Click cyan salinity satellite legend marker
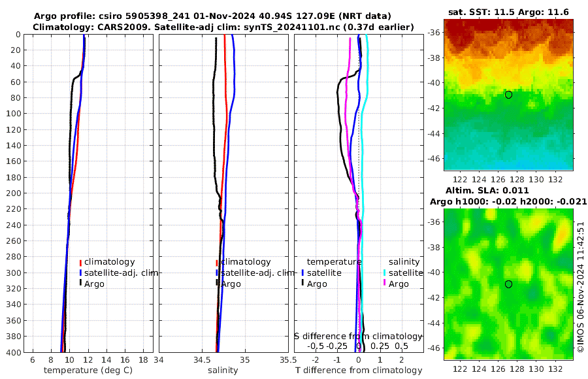This screenshot has width=588, height=379. (384, 273)
